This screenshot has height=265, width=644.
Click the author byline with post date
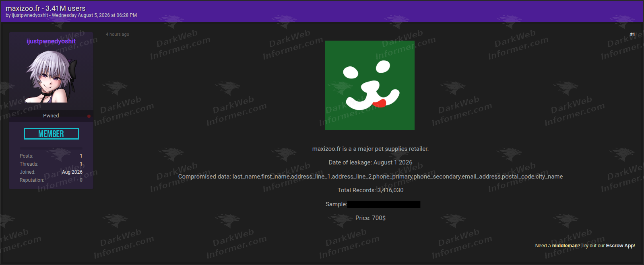71,15
